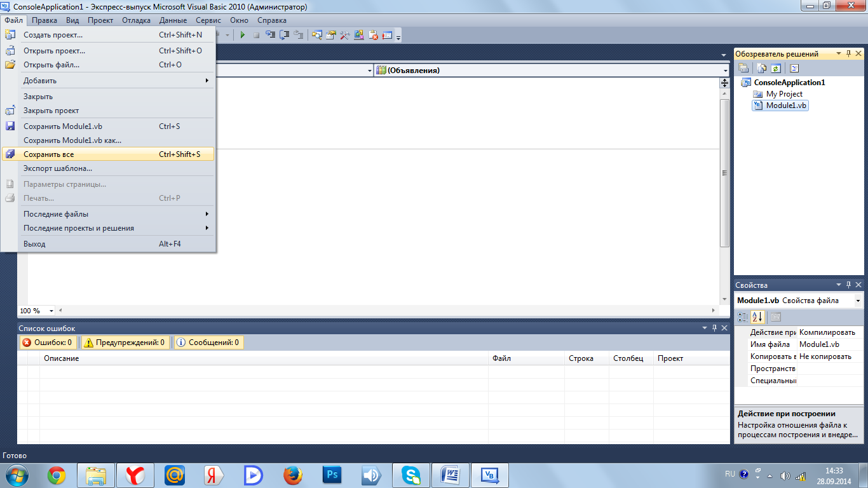This screenshot has width=868, height=488.
Task: Sort error list by Описание column
Action: click(x=264, y=358)
